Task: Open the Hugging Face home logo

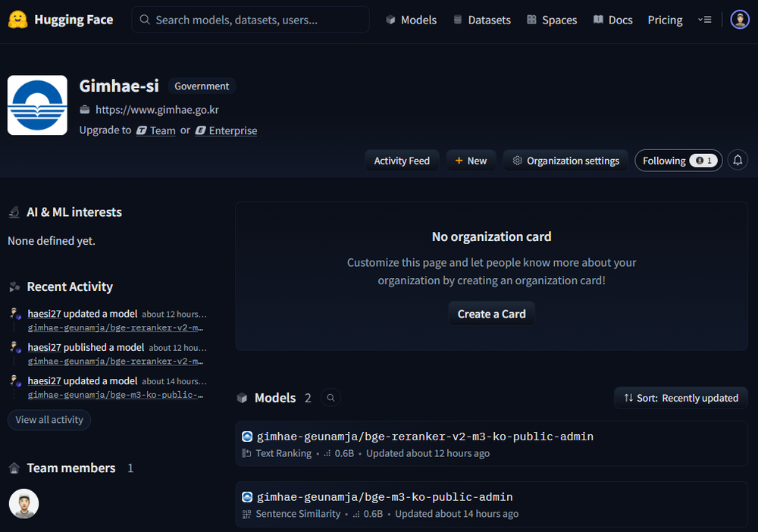Action: 61,20
